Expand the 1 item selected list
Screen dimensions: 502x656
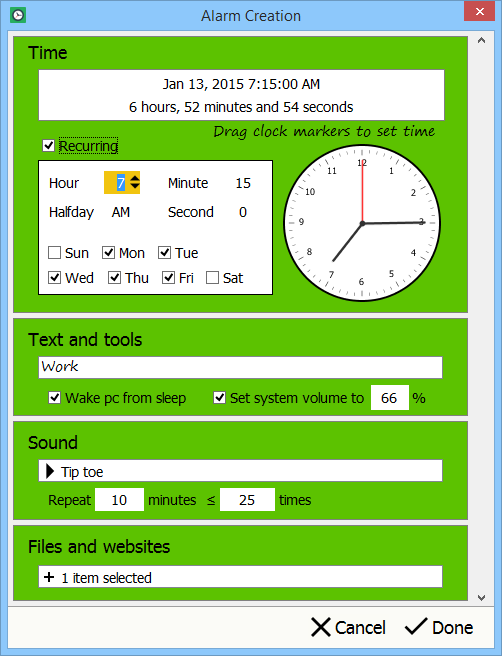click(x=241, y=577)
